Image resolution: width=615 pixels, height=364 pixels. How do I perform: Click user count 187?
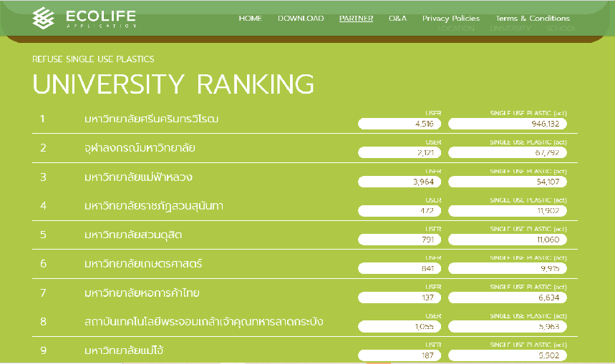(x=399, y=355)
